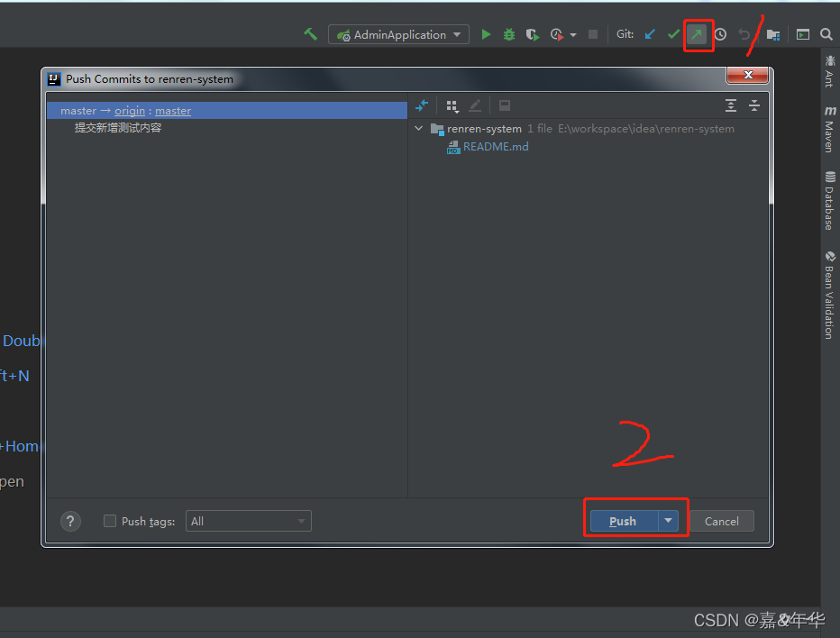The image size is (840, 638).
Task: Close the Push Commits dialog
Action: coord(748,75)
